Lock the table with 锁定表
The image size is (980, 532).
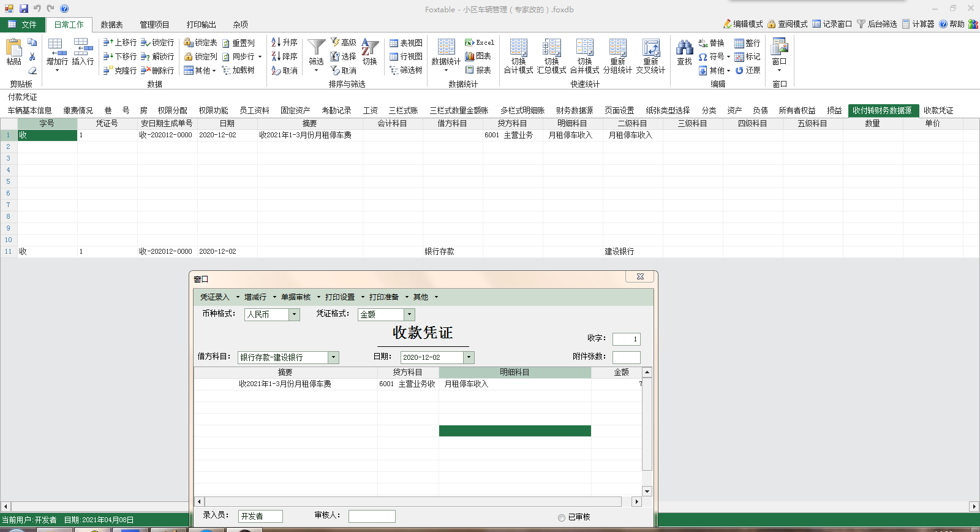pyautogui.click(x=200, y=42)
